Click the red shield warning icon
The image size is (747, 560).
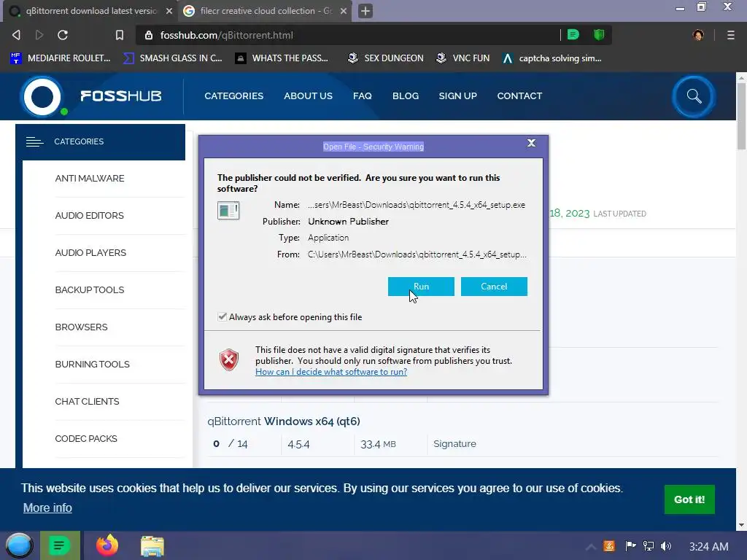pos(229,360)
